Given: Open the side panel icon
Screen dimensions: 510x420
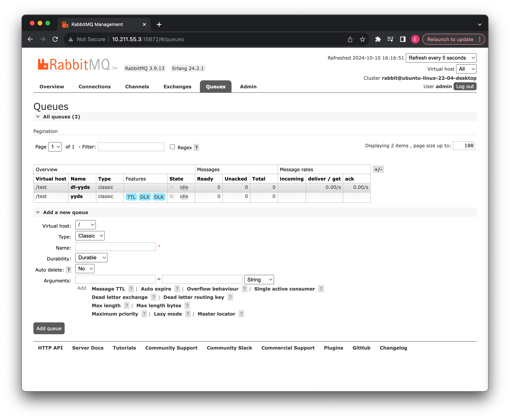Looking at the screenshot, I should 402,39.
